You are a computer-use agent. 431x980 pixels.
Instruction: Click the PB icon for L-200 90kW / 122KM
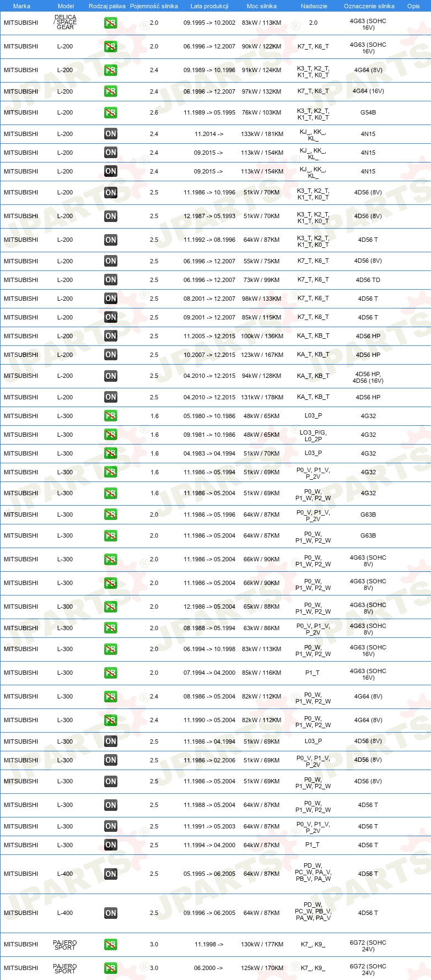[111, 47]
